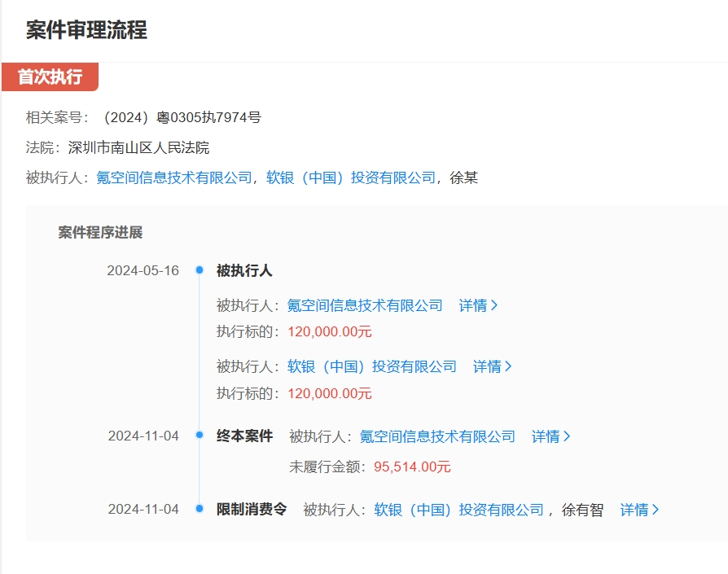Click the 终本案件 label

point(244,436)
